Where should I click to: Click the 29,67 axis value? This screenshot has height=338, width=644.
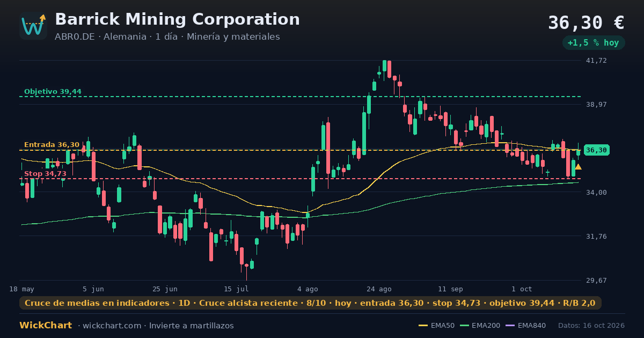[596, 281]
